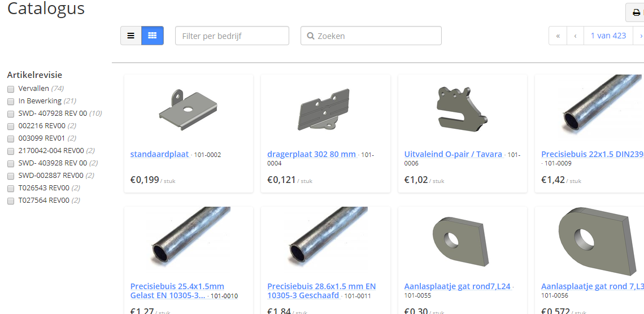Click the search magnifier icon
This screenshot has width=644, height=314.
(311, 36)
